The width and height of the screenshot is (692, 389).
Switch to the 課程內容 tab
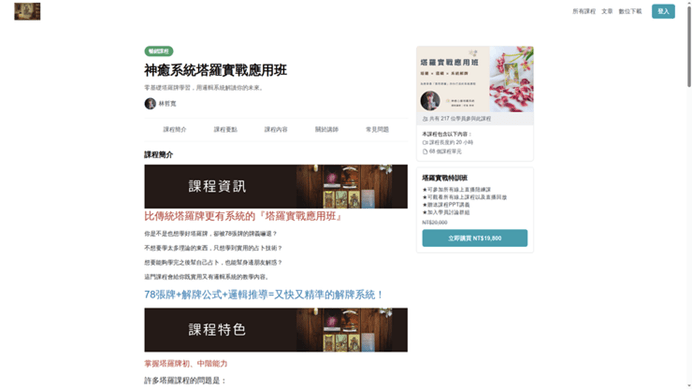276,129
